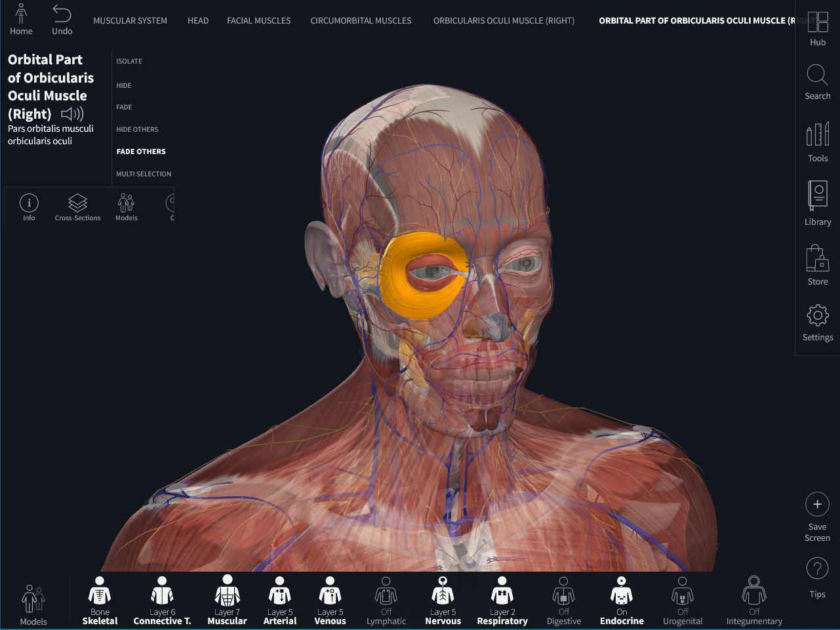Open Info for the selected muscle
Screen dimensions: 840x630
[29, 207]
